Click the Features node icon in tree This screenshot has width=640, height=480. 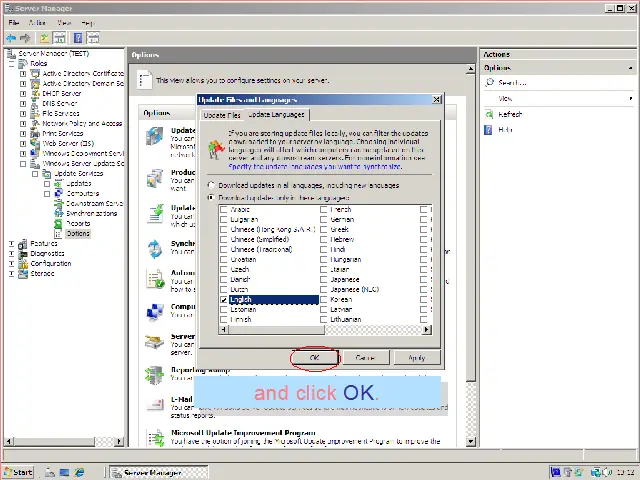(23, 244)
